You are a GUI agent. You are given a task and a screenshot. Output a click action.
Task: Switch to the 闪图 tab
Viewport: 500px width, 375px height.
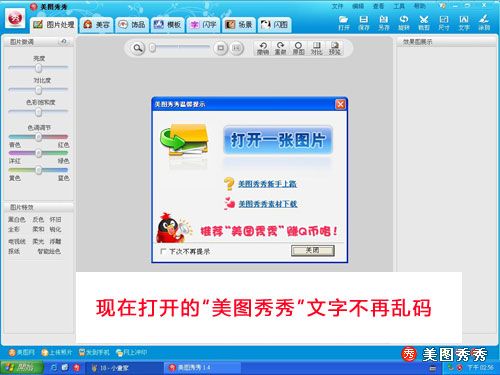click(x=275, y=24)
